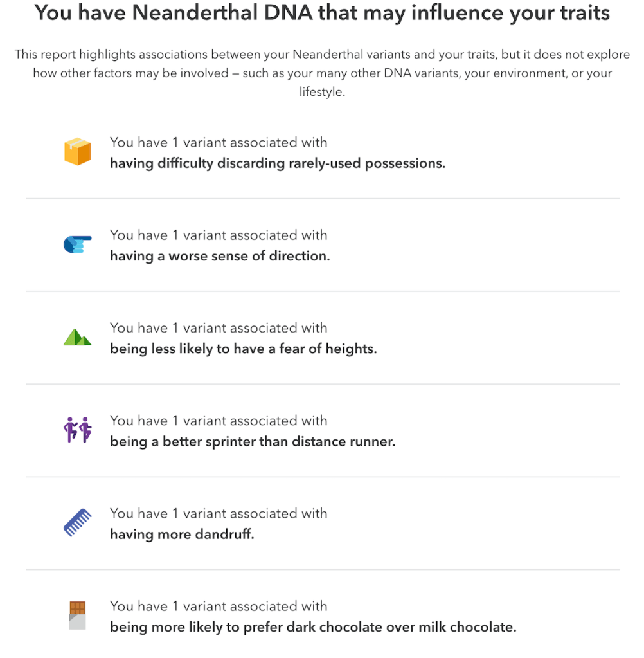Click the pointing hand direction icon
The image size is (644, 658).
pyautogui.click(x=77, y=244)
